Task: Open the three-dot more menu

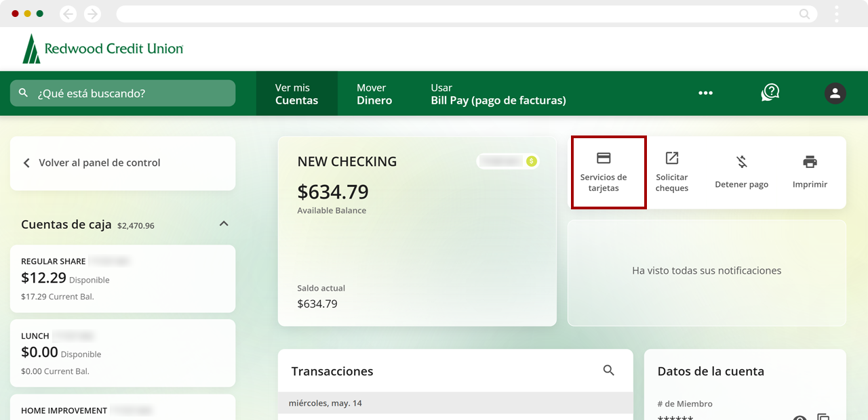Action: coord(705,93)
